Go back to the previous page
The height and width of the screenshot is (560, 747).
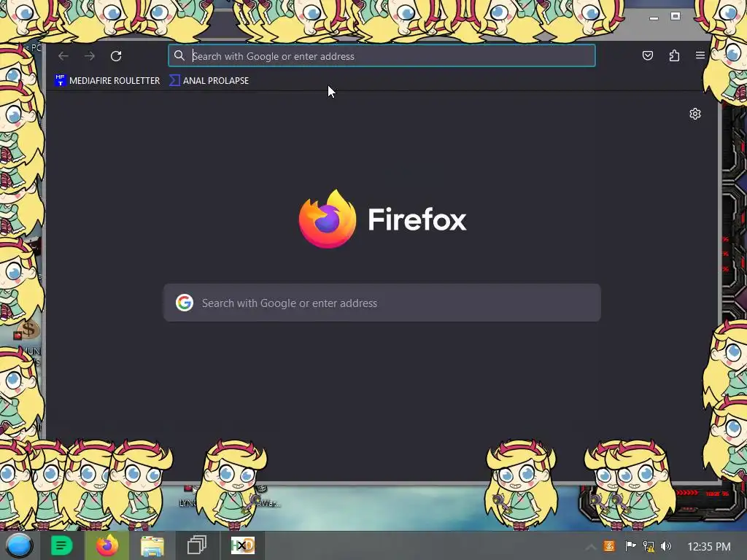click(63, 56)
